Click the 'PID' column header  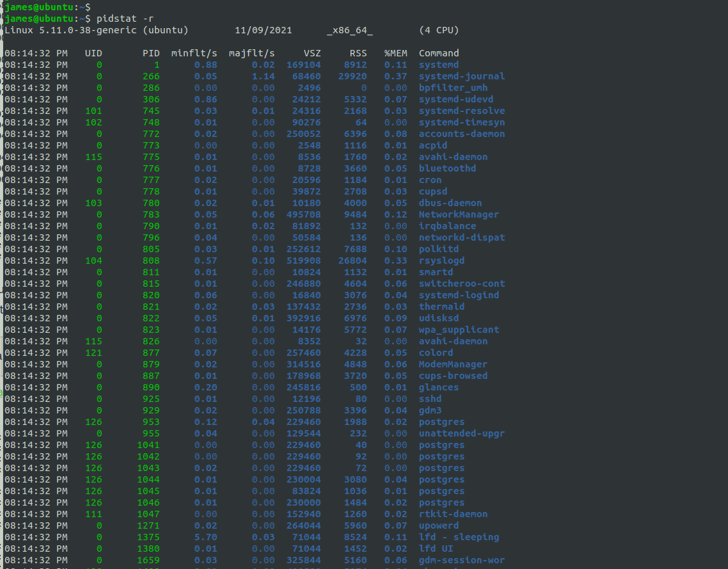[151, 53]
